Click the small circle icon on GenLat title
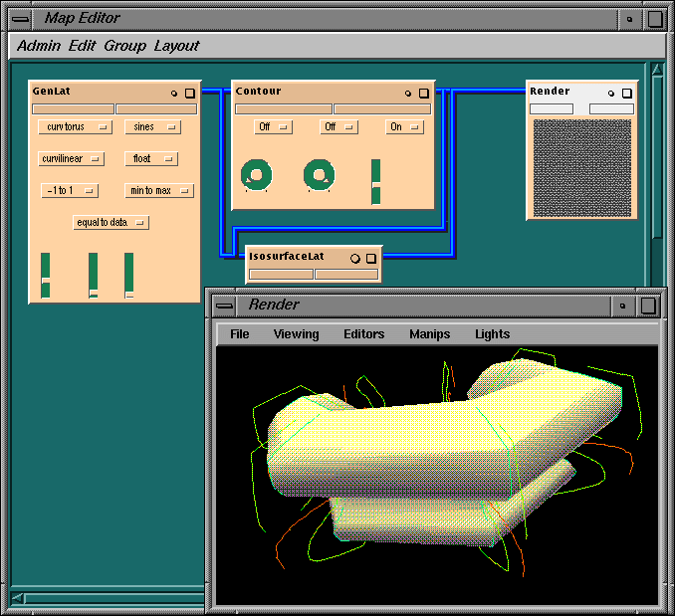 click(174, 93)
